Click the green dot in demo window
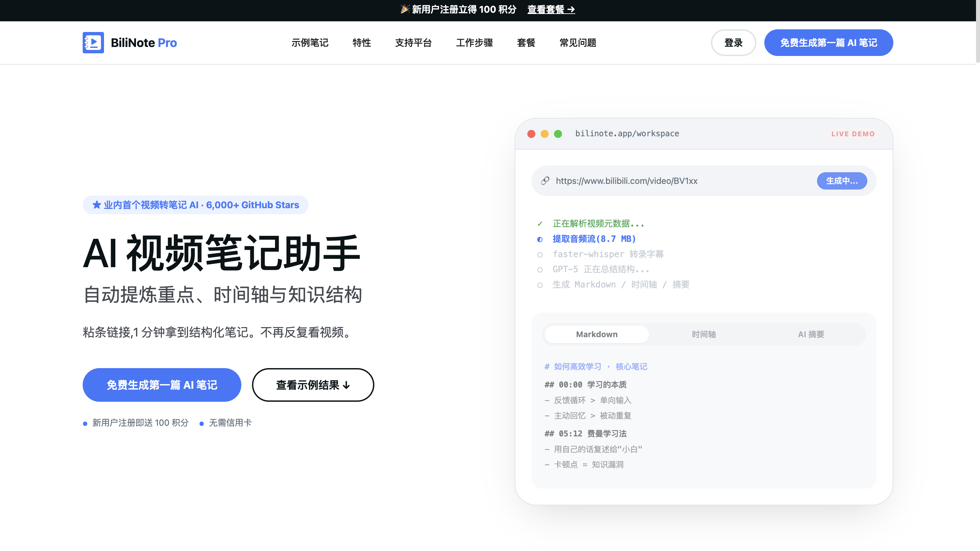 point(558,134)
